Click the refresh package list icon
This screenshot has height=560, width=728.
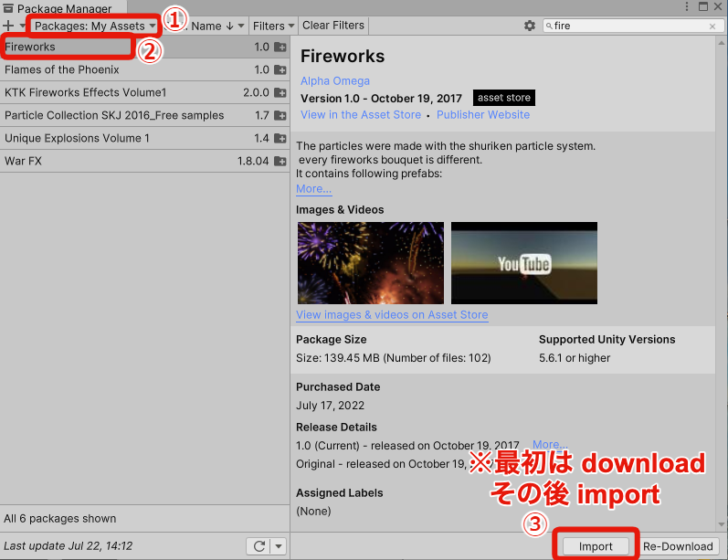tap(259, 546)
